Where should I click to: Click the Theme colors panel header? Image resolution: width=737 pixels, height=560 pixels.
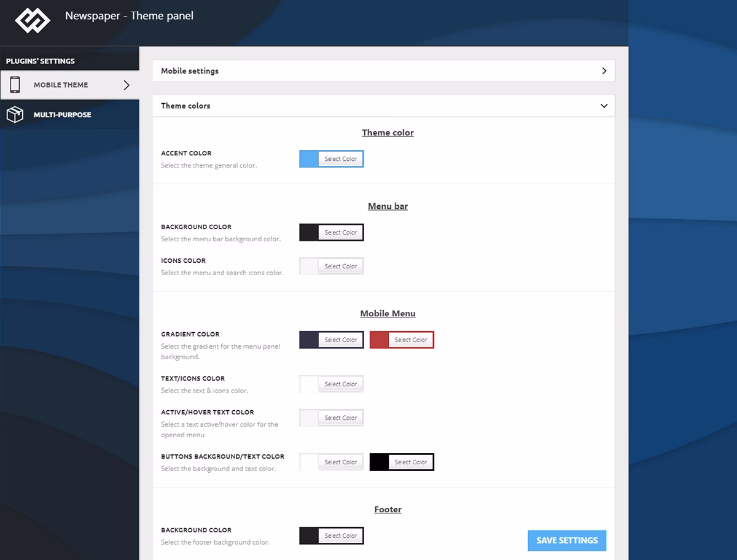click(x=185, y=106)
